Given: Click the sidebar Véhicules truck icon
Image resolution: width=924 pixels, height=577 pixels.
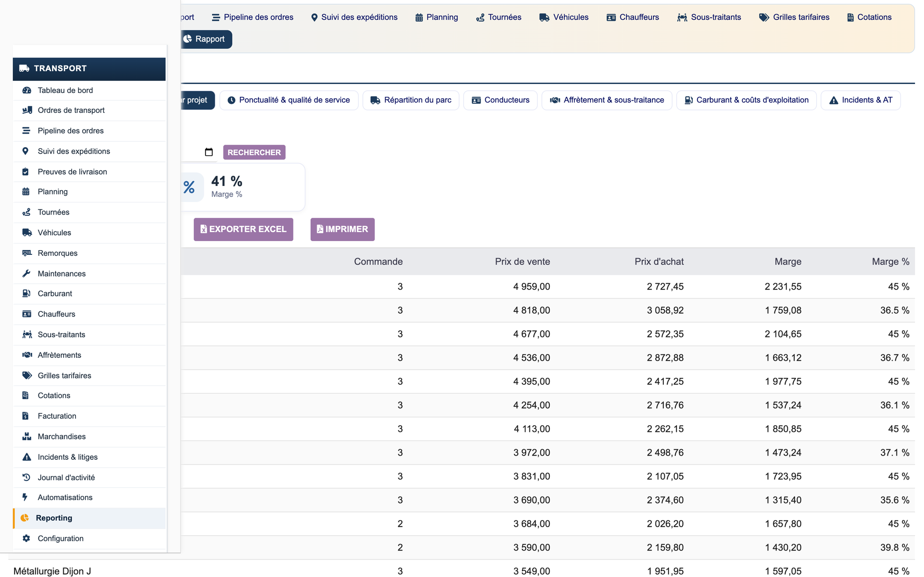Looking at the screenshot, I should coord(27,233).
